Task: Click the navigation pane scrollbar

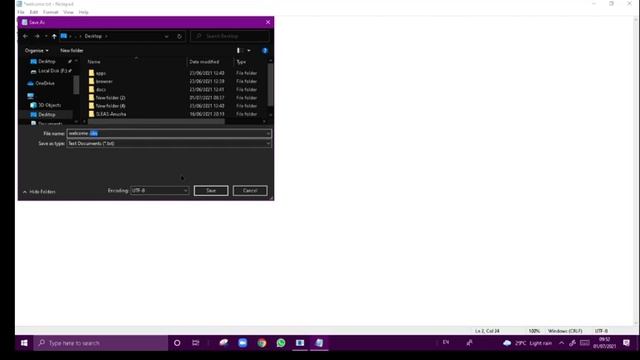Action: [x=76, y=85]
